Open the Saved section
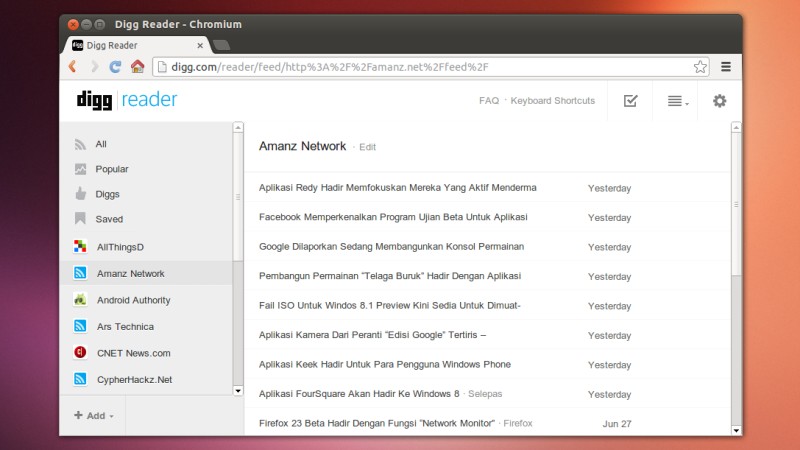This screenshot has width=800, height=450. (x=109, y=219)
